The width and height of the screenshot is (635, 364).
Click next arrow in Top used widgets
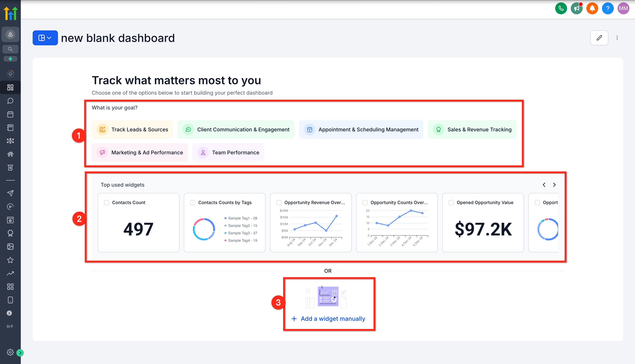click(x=554, y=185)
